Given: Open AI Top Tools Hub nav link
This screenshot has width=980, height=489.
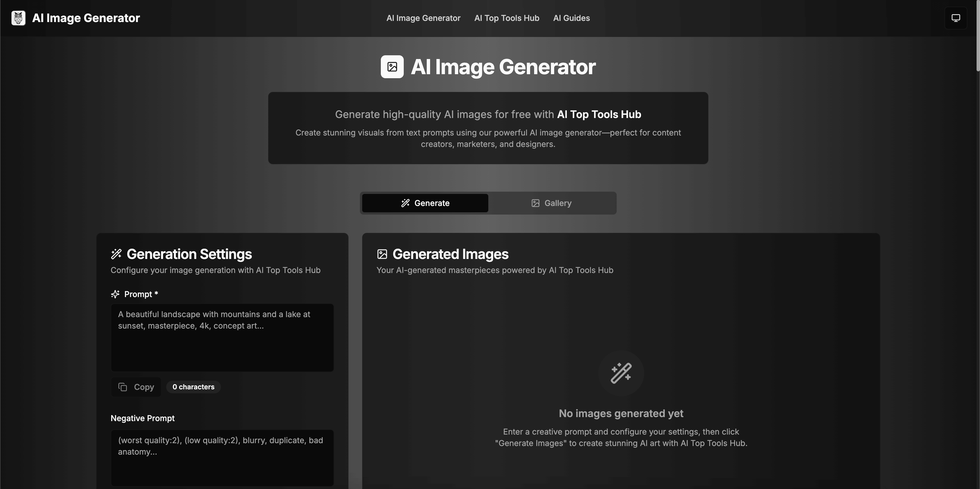Looking at the screenshot, I should click(x=506, y=18).
